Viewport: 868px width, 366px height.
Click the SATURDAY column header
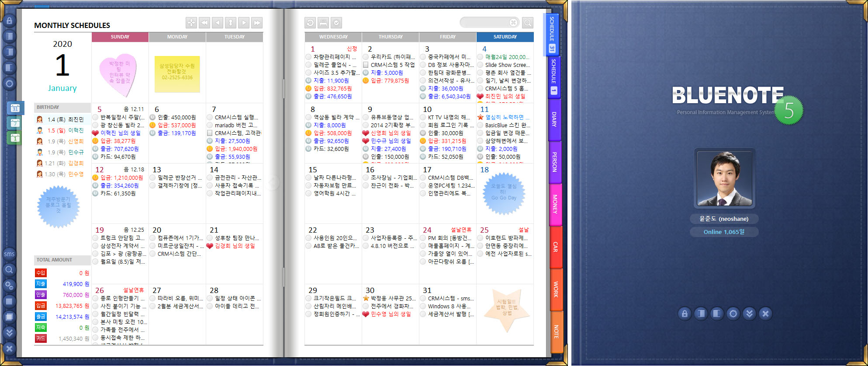coord(505,37)
